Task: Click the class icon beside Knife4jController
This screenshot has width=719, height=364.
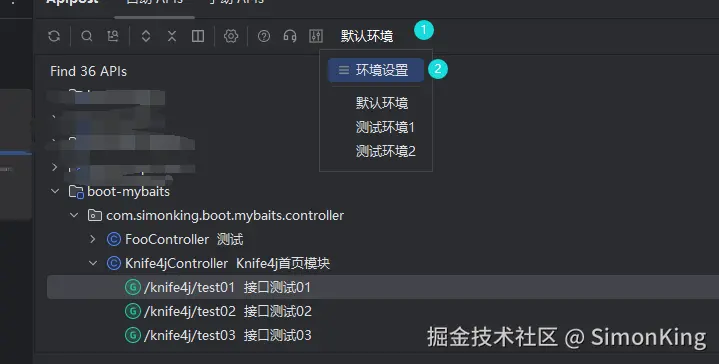Action: (x=113, y=263)
